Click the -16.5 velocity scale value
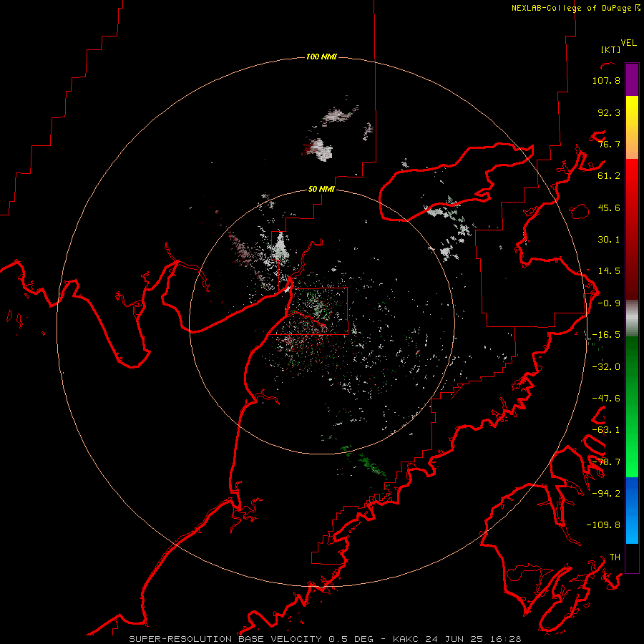Image resolution: width=644 pixels, height=644 pixels. [606, 335]
